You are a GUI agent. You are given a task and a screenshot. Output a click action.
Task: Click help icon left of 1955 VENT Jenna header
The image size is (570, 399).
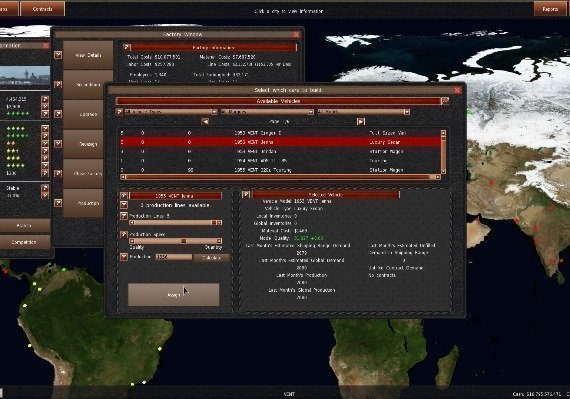pyautogui.click(x=124, y=196)
